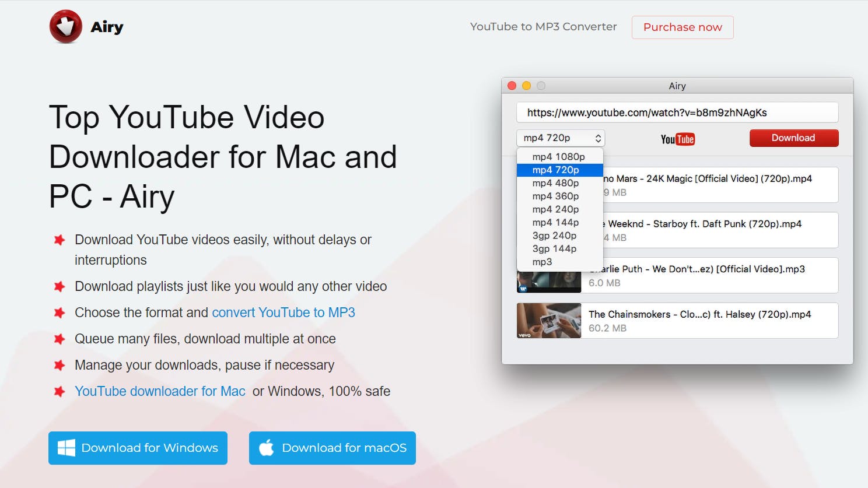Click the Apple logo on the download button
This screenshot has width=868, height=488.
pos(267,447)
